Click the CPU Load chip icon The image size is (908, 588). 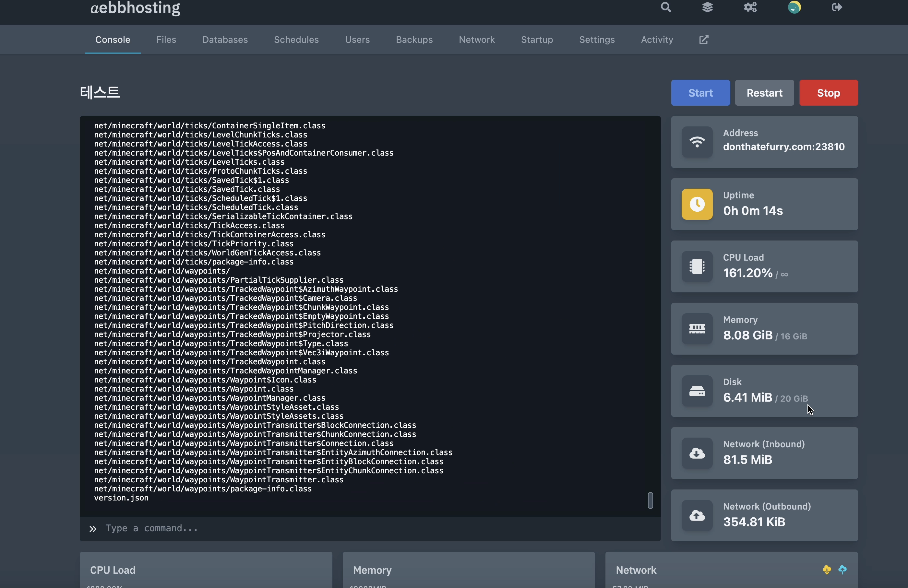pyautogui.click(x=697, y=266)
